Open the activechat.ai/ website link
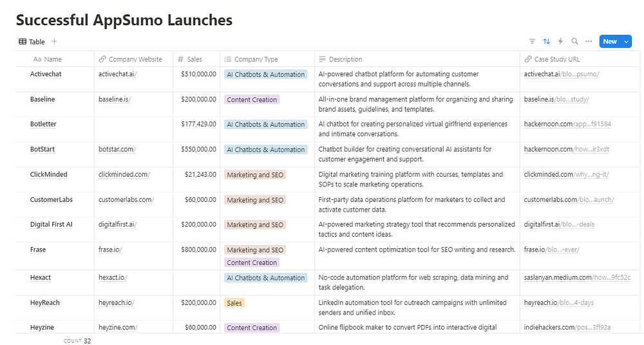This screenshot has width=644, height=345. (x=118, y=74)
